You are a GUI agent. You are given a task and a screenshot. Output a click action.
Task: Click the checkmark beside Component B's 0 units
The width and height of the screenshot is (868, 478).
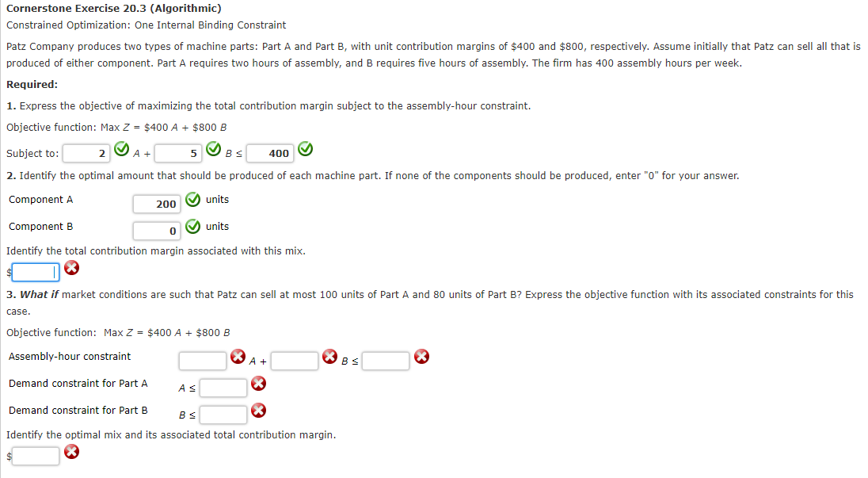coord(192,226)
